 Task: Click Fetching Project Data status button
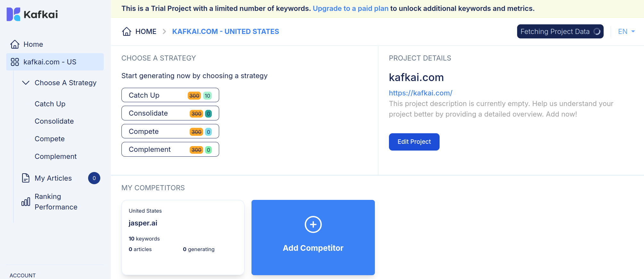[560, 31]
